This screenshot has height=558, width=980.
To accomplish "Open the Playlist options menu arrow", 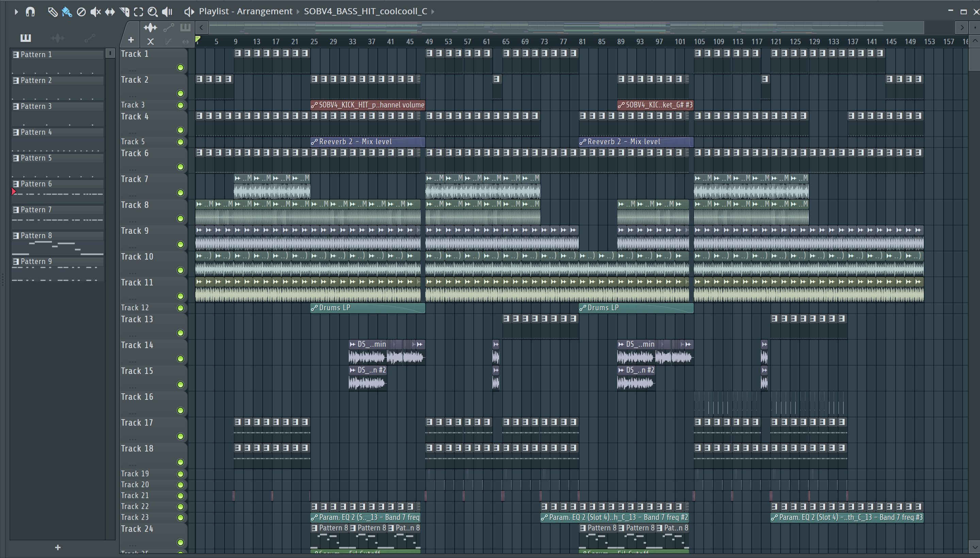I will [x=16, y=12].
